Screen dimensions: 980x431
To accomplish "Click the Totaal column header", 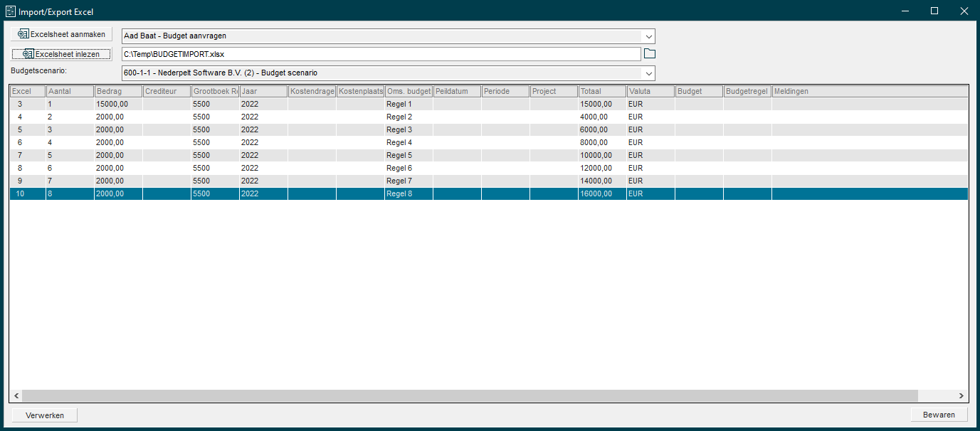I will coord(601,91).
